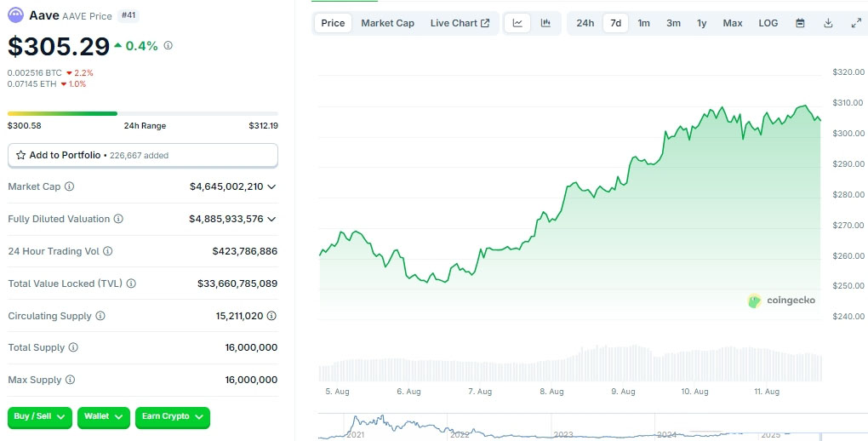Viewport: 868px width, 441px height.
Task: Select the 24h time range
Action: pos(585,23)
